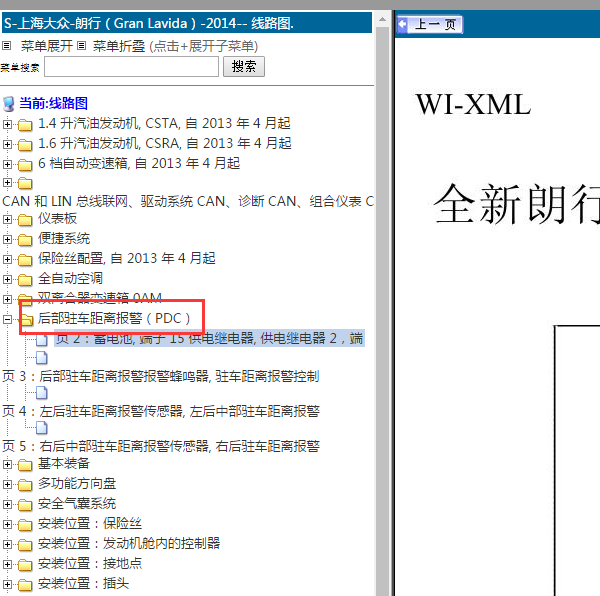
Task: Click folder icon beside 安装位置：插头
Action: (x=25, y=585)
